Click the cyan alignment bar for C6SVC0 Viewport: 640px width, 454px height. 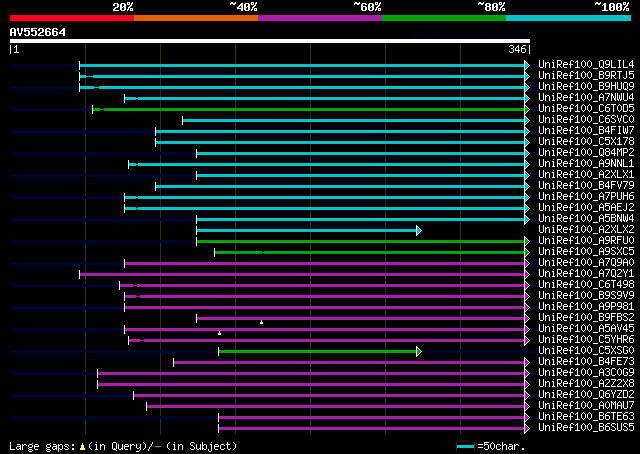353,120
